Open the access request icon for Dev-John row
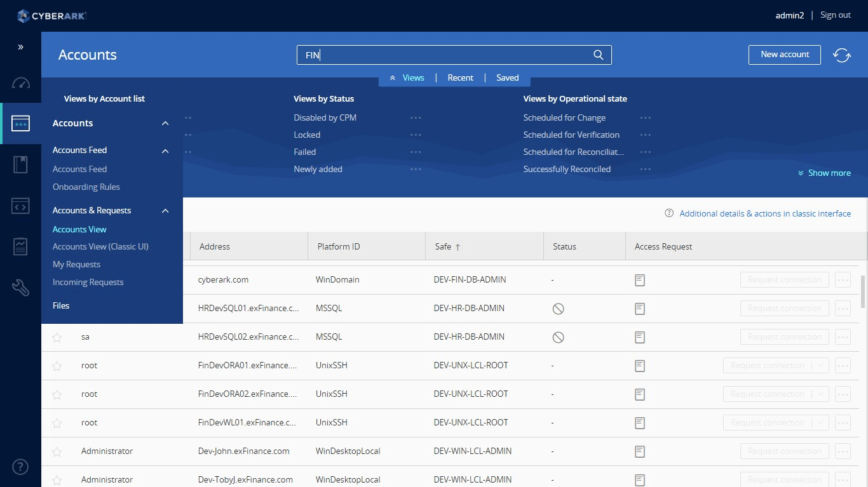 [640, 451]
